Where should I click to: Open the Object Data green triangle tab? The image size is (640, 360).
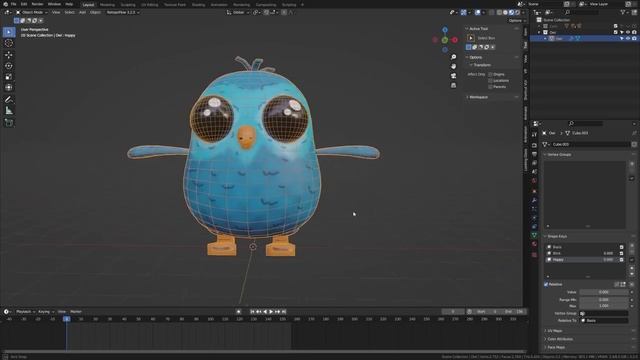[534, 235]
